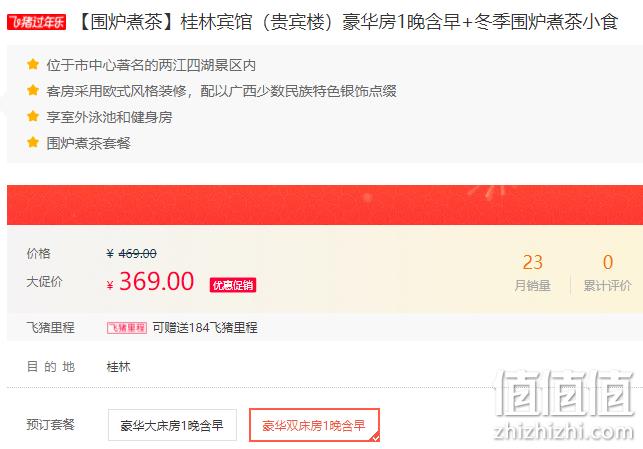
Task: Click the 飞猪里程 pink badge icon
Action: 127,328
